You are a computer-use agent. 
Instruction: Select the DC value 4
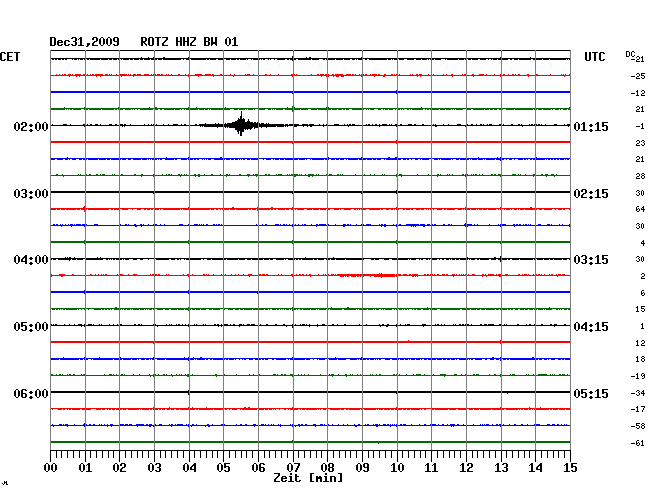click(x=643, y=243)
